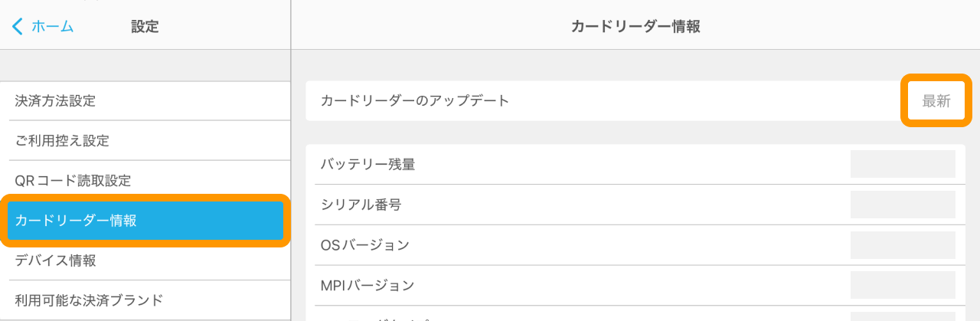Tap the ホーム back link text
Screen dimensions: 980x321
[52, 27]
